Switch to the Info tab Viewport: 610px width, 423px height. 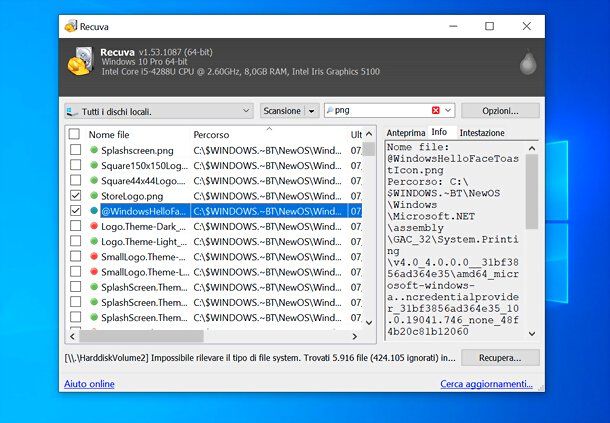point(439,132)
